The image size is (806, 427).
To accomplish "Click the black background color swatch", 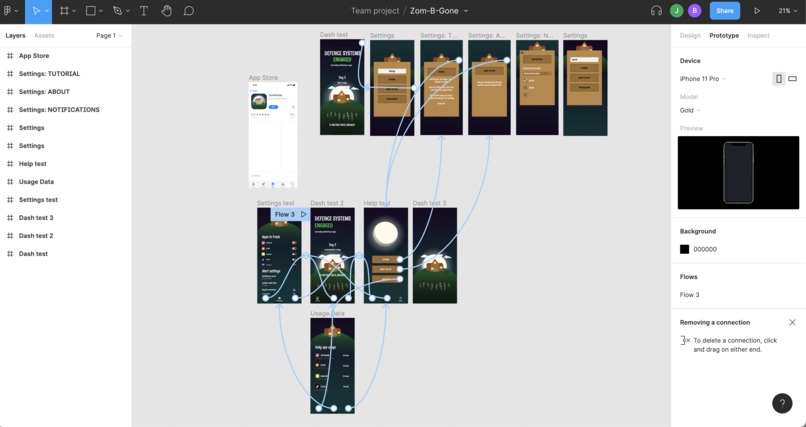I will click(684, 249).
